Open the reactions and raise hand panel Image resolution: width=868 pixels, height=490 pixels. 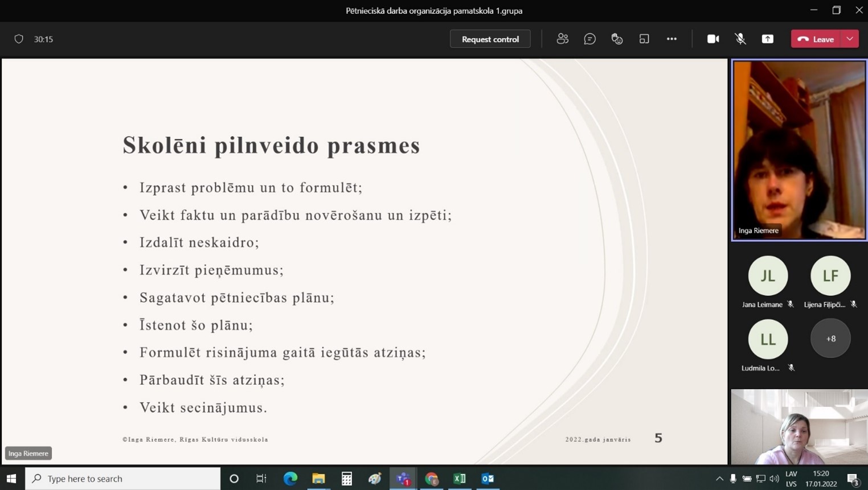(x=617, y=39)
